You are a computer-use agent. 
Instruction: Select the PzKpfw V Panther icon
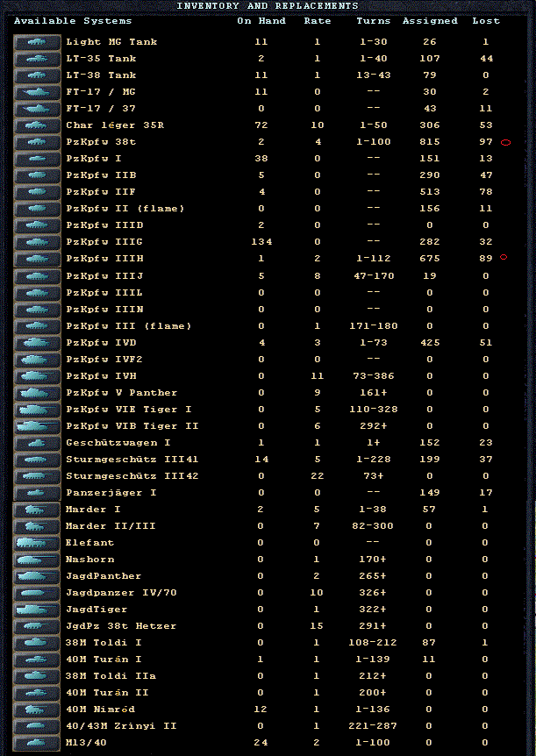click(38, 394)
